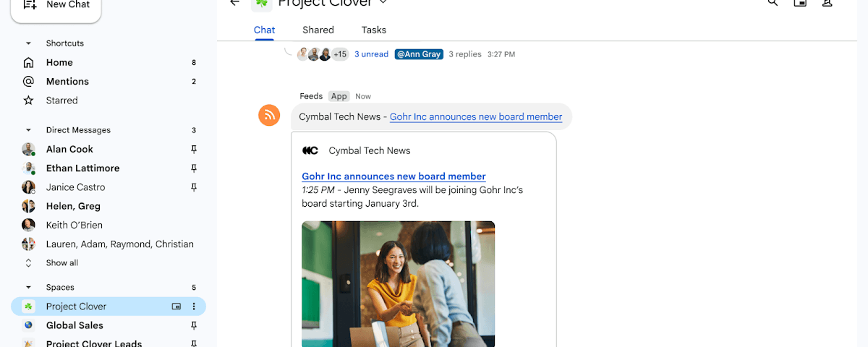
Task: Click the New Chat button
Action: (x=56, y=6)
